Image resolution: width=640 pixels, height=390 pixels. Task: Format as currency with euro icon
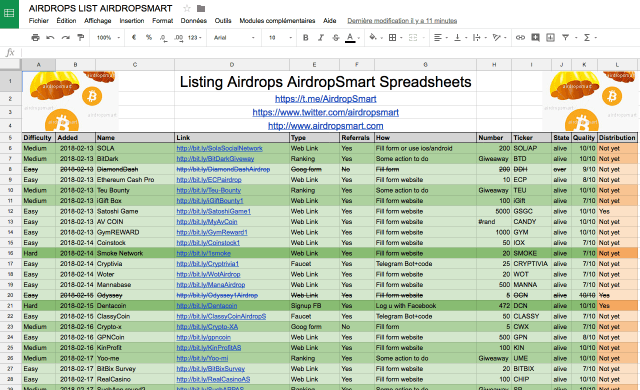134,38
